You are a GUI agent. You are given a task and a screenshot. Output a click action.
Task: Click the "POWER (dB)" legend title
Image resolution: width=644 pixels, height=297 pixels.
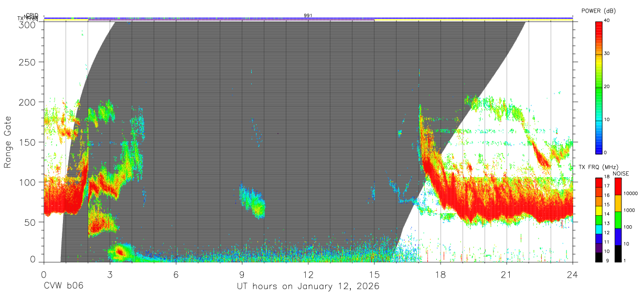coord(598,11)
